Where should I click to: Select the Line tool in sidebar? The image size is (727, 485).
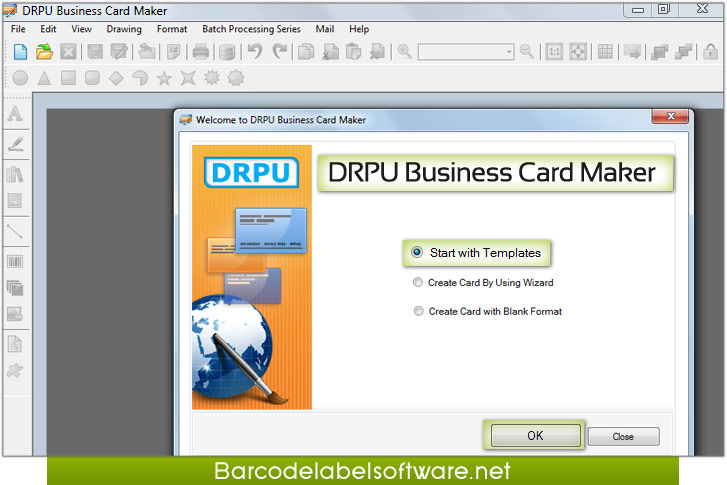coord(15,230)
